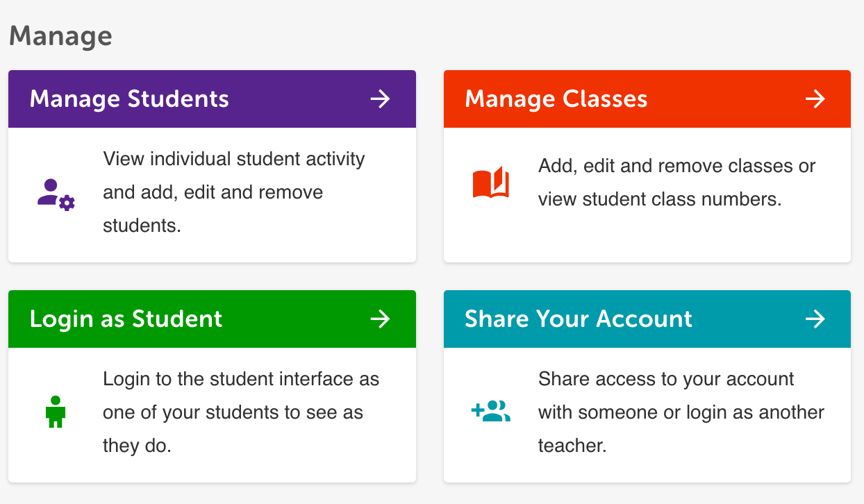The image size is (864, 504).
Task: Click the class numbers description text
Action: (x=676, y=183)
